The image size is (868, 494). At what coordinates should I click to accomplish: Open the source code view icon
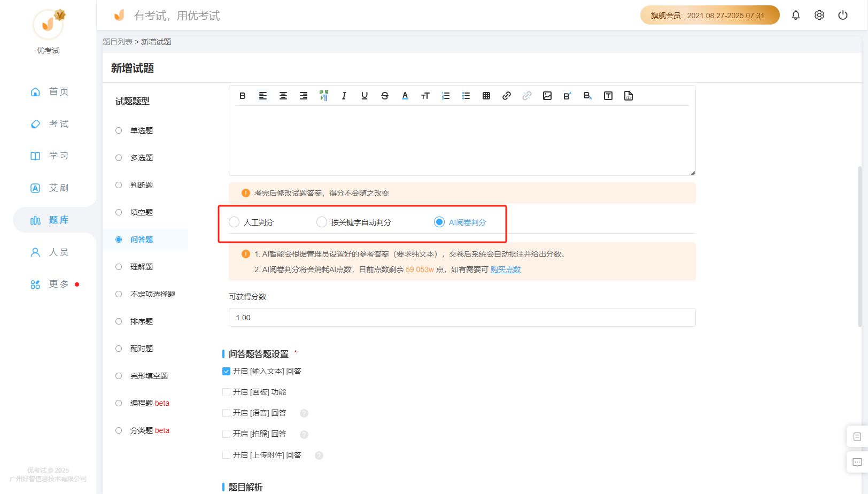tap(629, 96)
